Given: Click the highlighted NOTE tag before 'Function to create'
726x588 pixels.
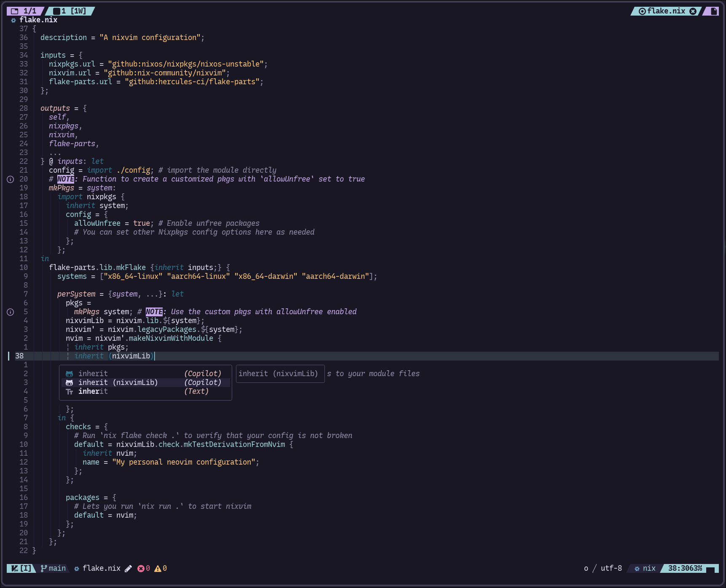Looking at the screenshot, I should pyautogui.click(x=66, y=179).
